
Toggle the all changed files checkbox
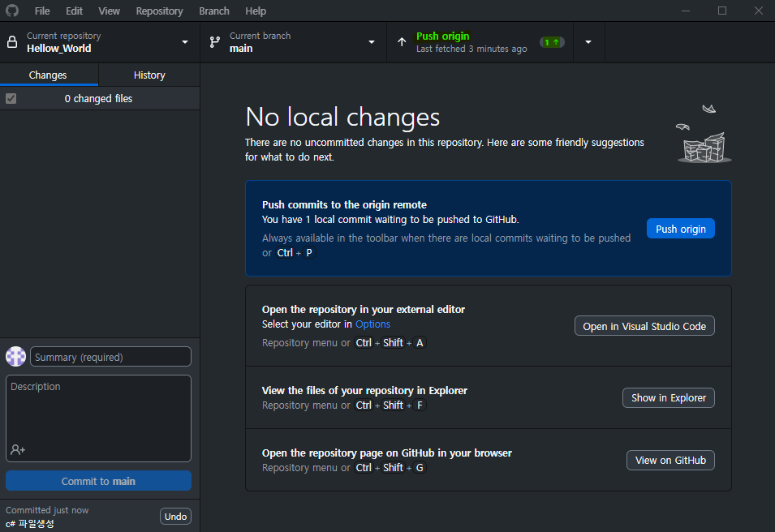[11, 98]
